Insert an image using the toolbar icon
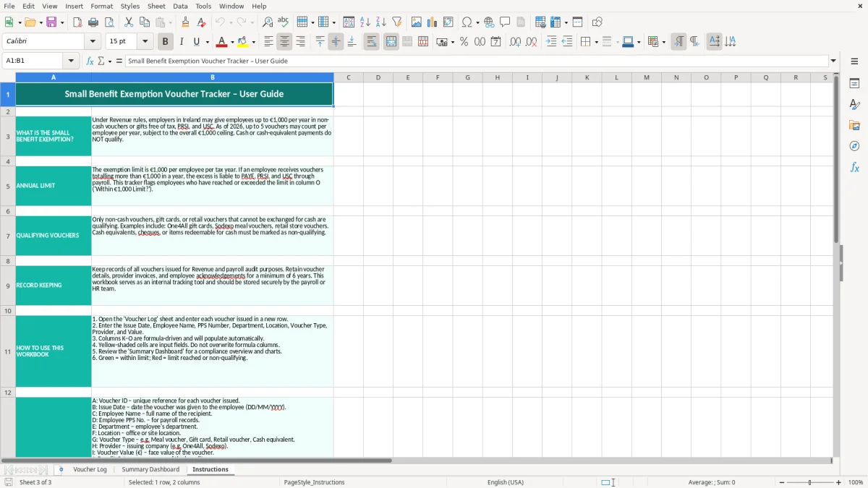 click(x=417, y=22)
